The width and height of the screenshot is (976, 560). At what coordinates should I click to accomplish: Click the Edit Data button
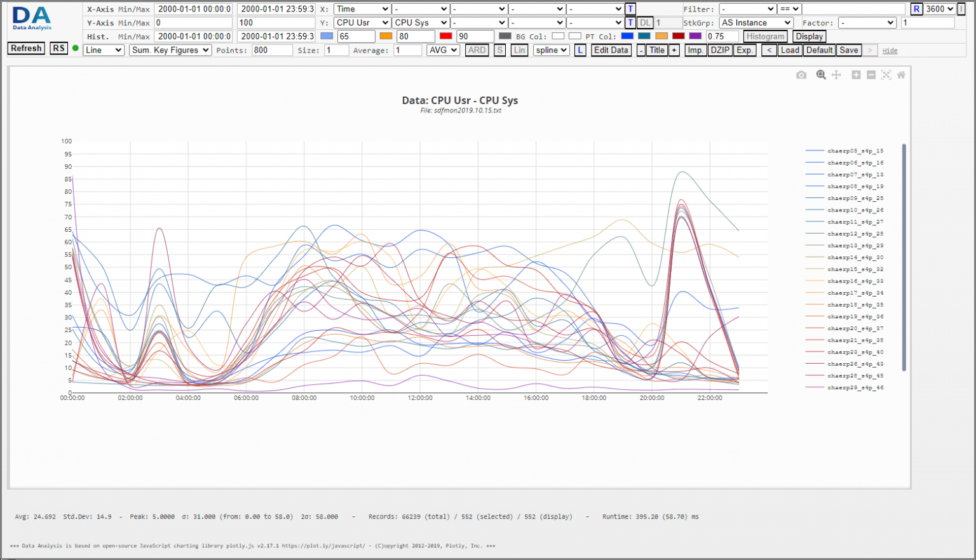[x=611, y=50]
